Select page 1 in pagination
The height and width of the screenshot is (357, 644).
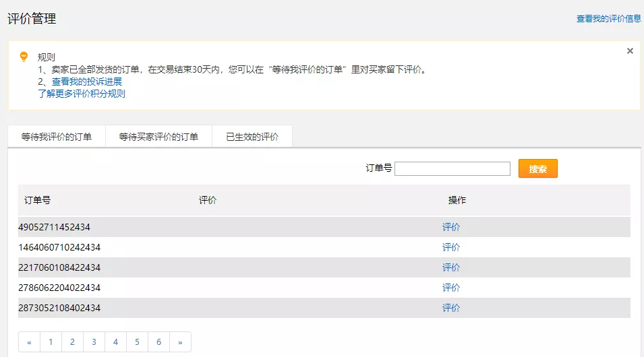tap(51, 342)
